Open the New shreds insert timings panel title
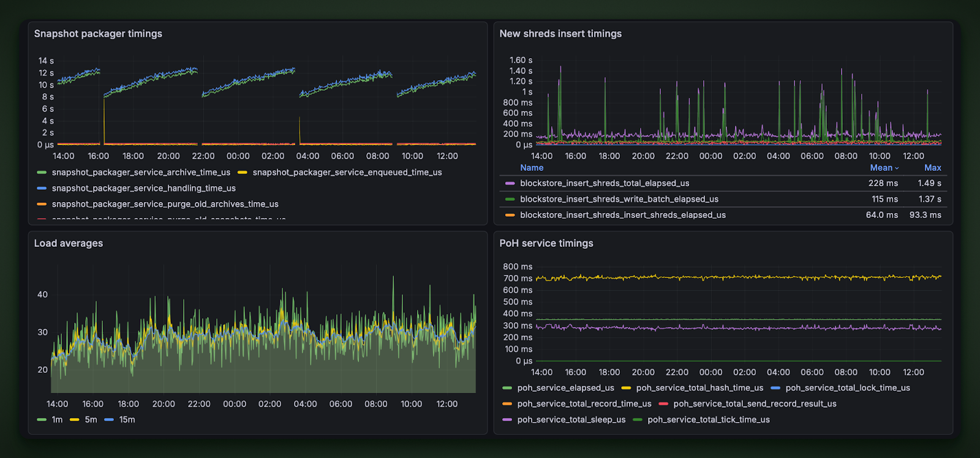This screenshot has height=458, width=980. (x=560, y=34)
